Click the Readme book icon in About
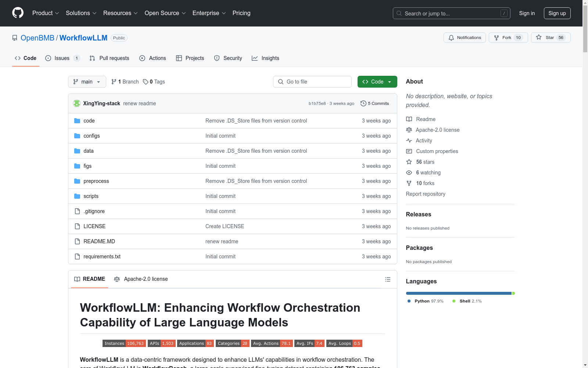Image resolution: width=588 pixels, height=368 pixels. point(409,119)
